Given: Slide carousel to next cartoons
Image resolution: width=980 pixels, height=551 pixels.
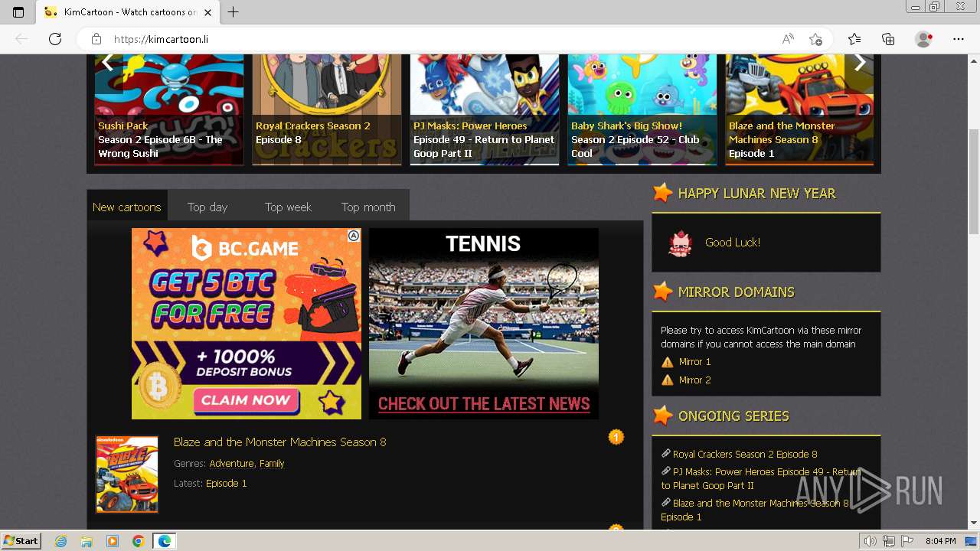Looking at the screenshot, I should coord(860,63).
